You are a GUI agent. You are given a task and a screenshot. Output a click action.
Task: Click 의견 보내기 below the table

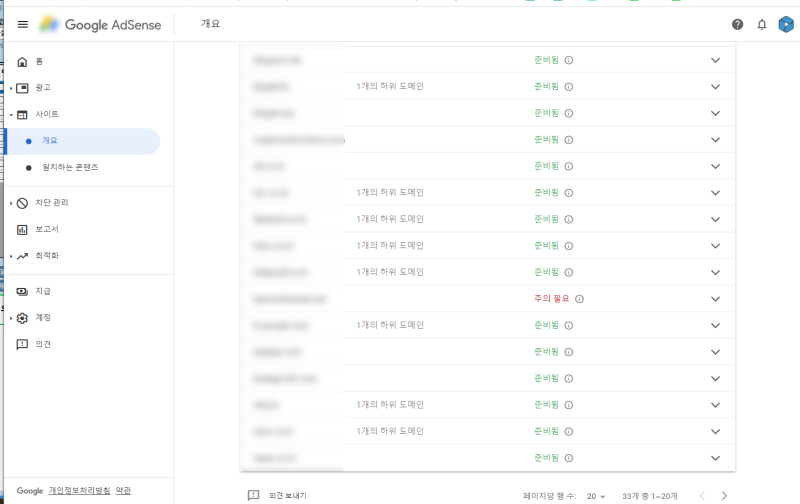pos(288,496)
